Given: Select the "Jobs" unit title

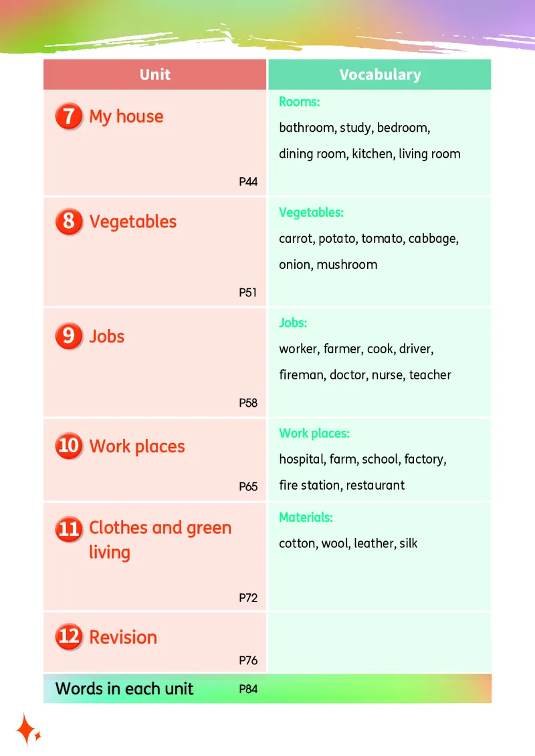Looking at the screenshot, I should [107, 336].
